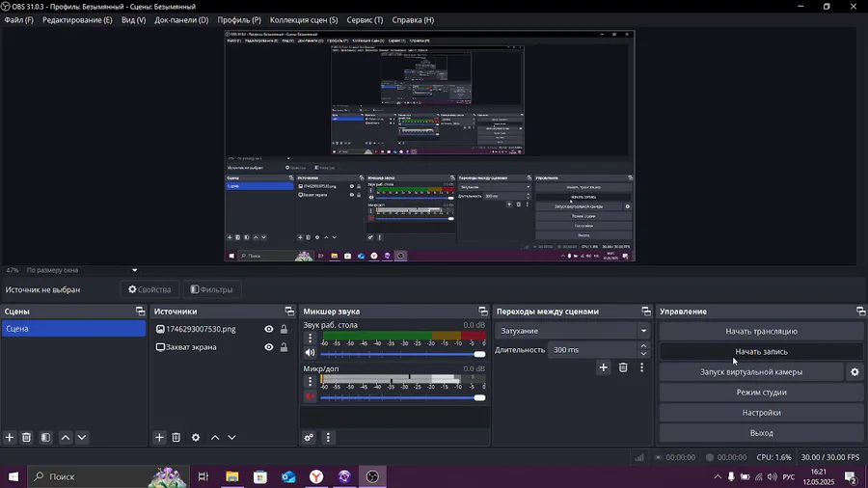Open File Explorer from taskbar

coord(231,476)
